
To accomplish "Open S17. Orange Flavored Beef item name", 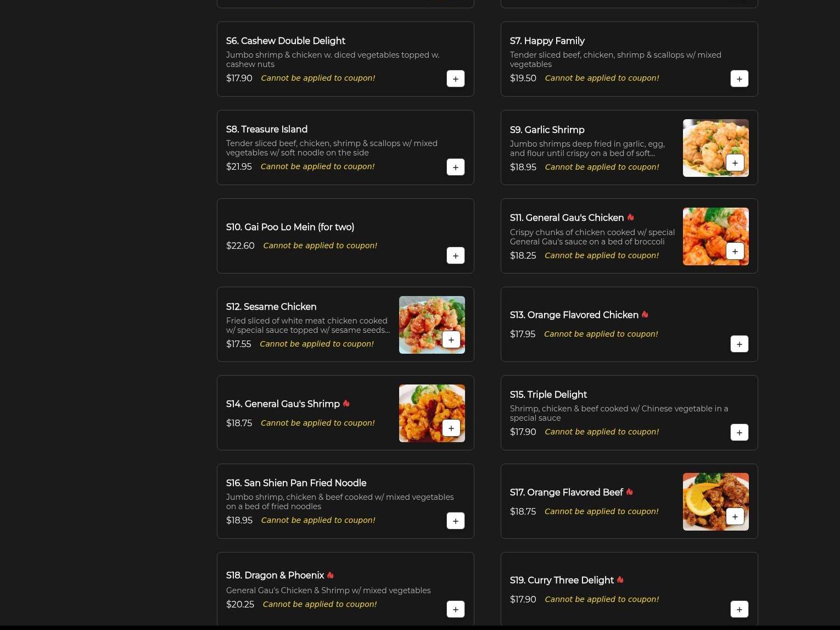I will tap(567, 492).
